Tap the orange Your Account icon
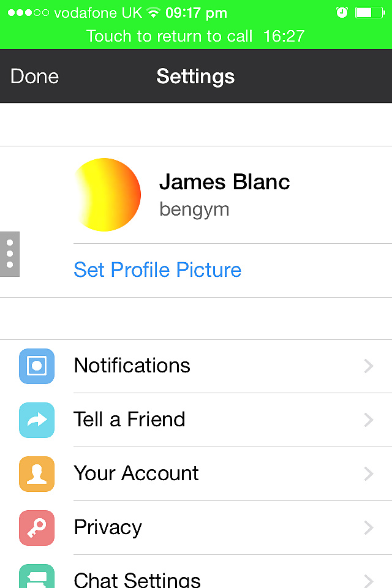Viewport: 392px width, 588px height. (37, 474)
